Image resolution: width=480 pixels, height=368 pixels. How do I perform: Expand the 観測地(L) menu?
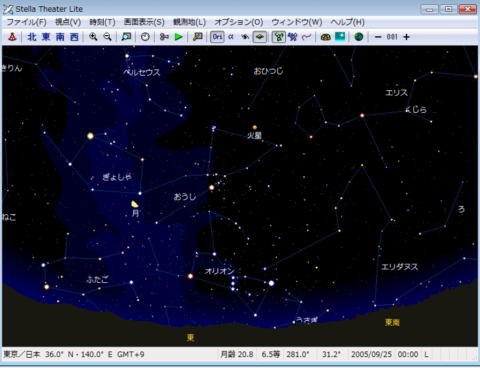click(189, 22)
